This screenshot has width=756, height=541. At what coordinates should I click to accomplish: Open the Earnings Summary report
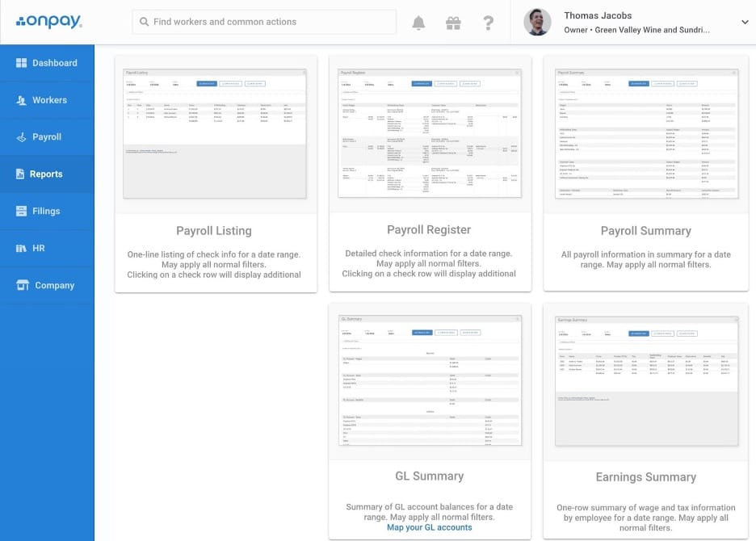645,476
